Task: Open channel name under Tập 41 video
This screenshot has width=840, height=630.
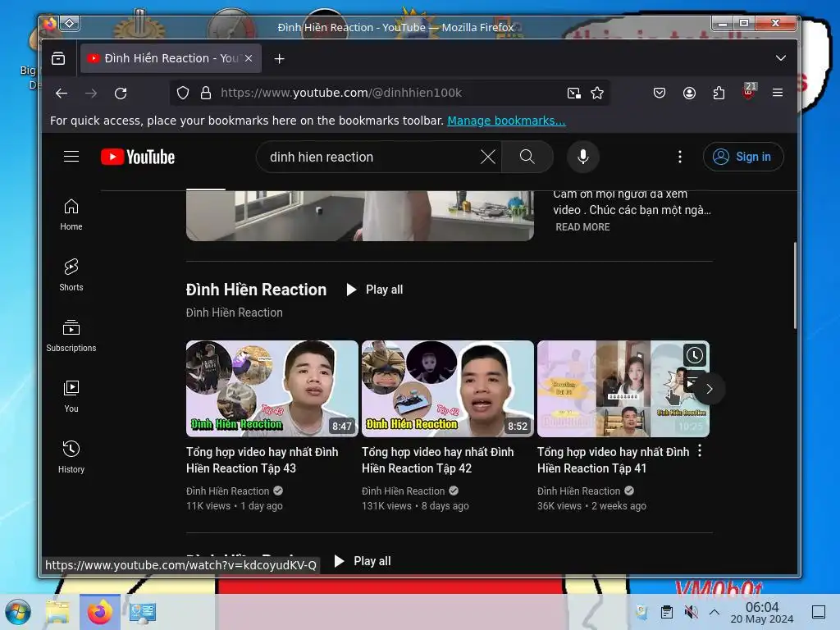Action: (579, 491)
